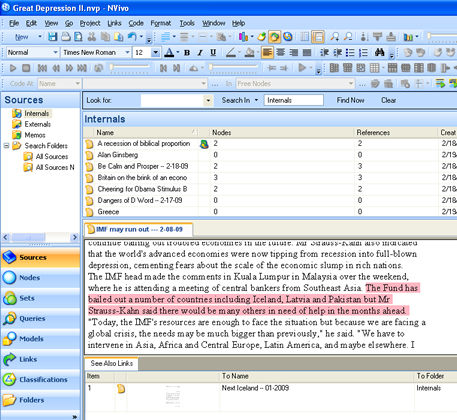
Task: Toggle Align Left paragraph alignment
Action: click(267, 52)
